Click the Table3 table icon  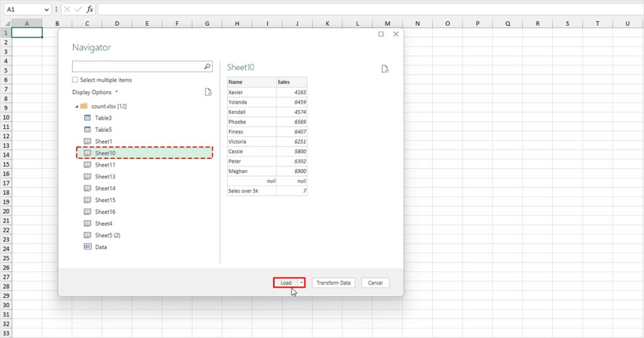(x=87, y=117)
